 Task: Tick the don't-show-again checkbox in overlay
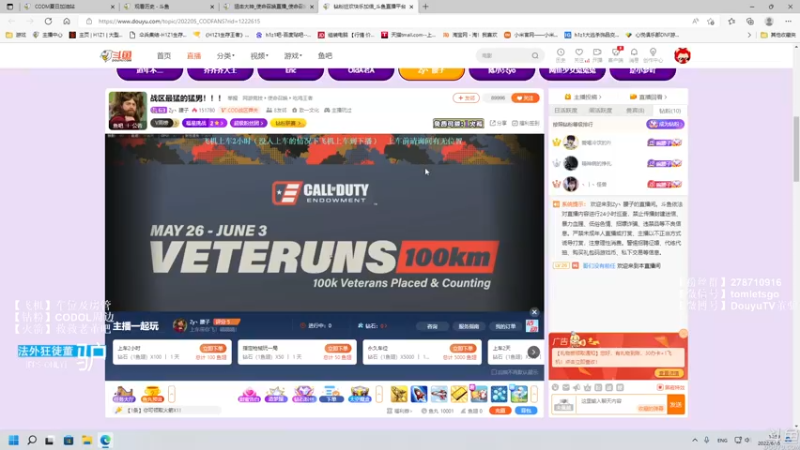click(493, 372)
